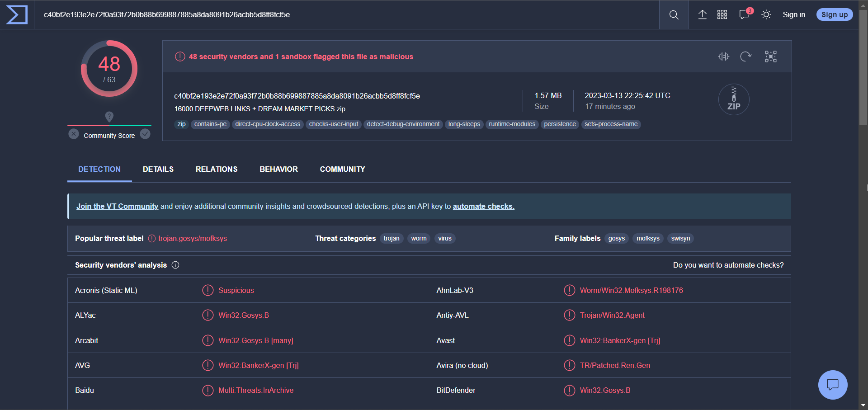Switch to the DETECTION tab

99,169
